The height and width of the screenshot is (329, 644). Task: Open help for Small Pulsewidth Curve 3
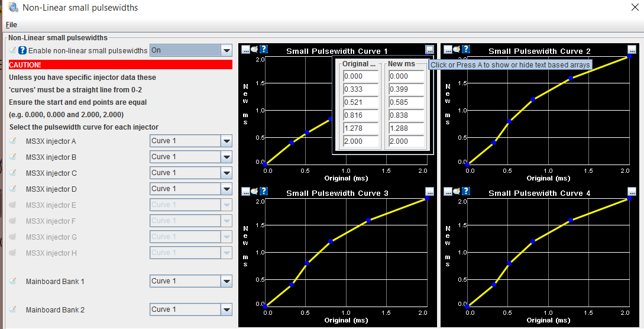point(264,191)
